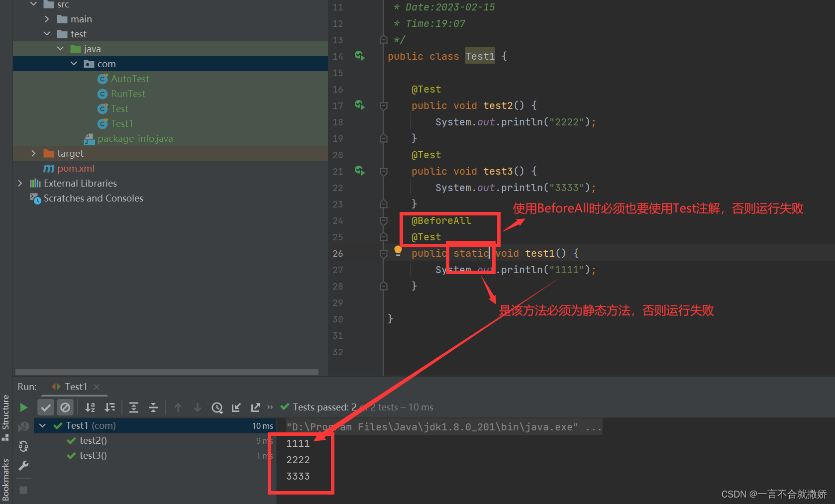Viewport: 835px width, 504px height.
Task: Open the Bookmarks tool window
Action: pos(5,480)
